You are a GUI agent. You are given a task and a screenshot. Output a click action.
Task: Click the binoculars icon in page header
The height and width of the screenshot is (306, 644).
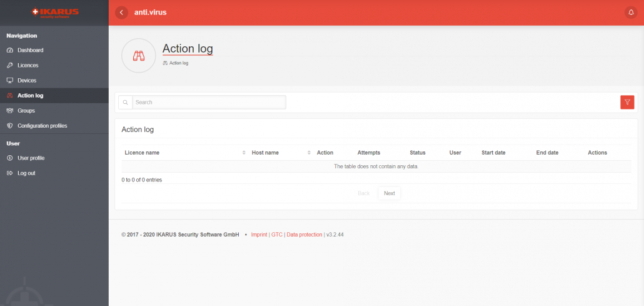[138, 56]
